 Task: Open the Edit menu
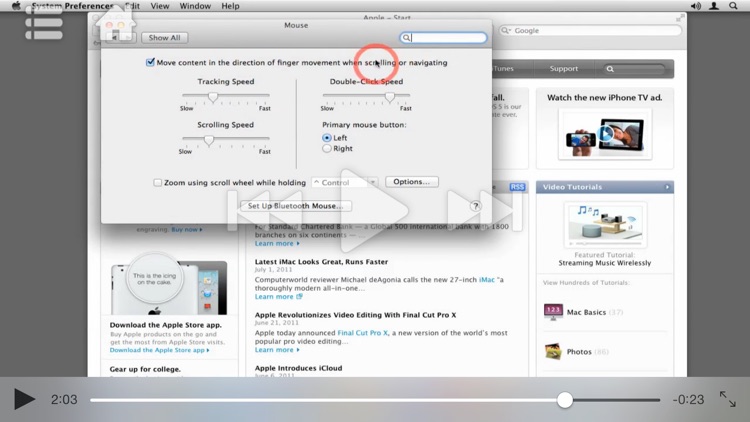click(132, 6)
